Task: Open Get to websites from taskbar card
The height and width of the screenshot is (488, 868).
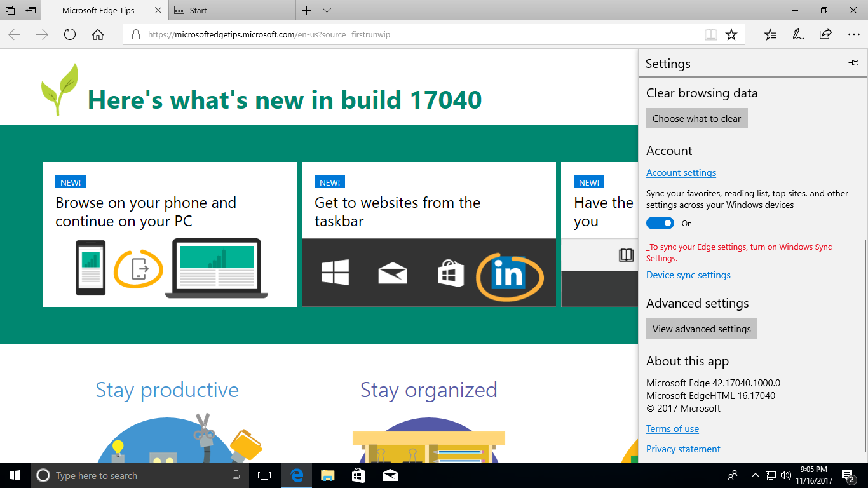Action: click(429, 234)
